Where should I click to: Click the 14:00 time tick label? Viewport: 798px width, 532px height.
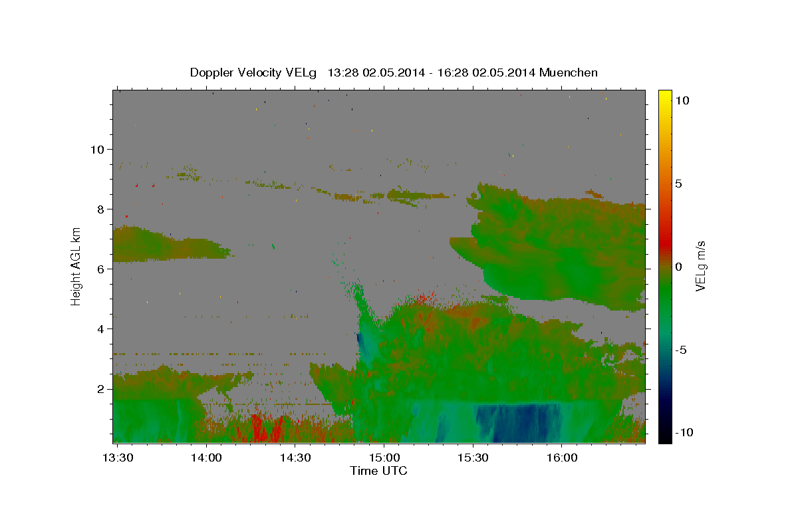click(x=206, y=458)
